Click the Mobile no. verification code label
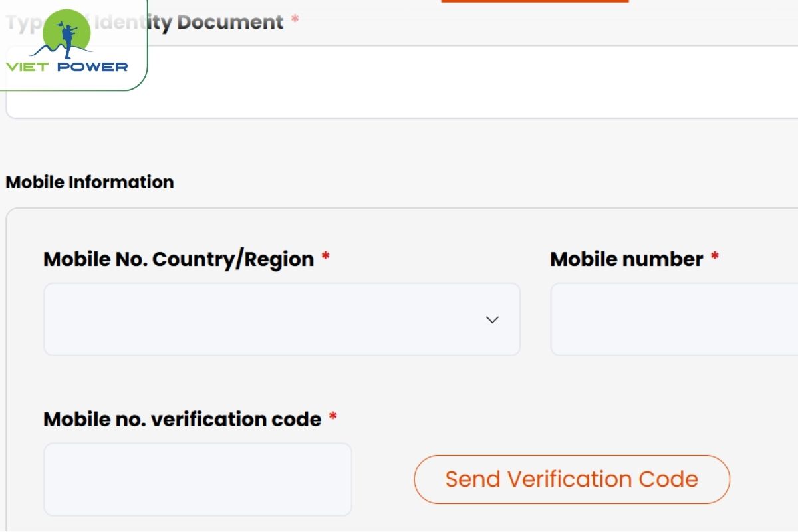The image size is (798, 532). click(182, 419)
